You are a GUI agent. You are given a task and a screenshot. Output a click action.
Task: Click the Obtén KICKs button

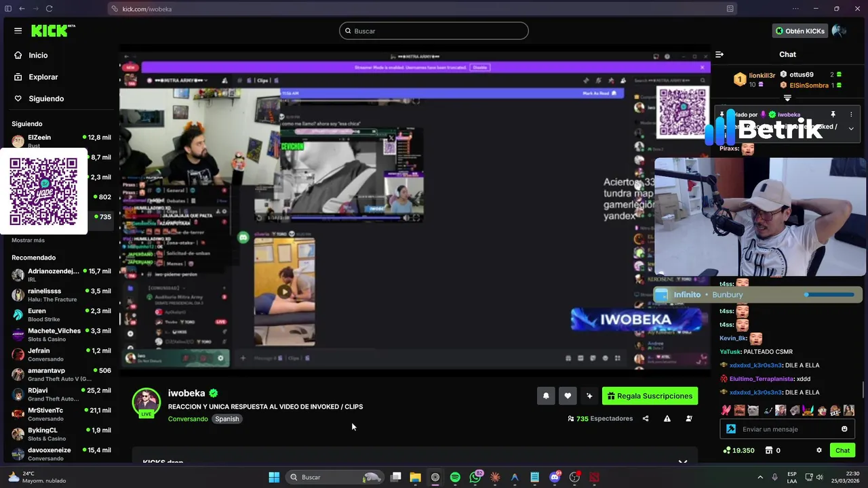coord(800,31)
